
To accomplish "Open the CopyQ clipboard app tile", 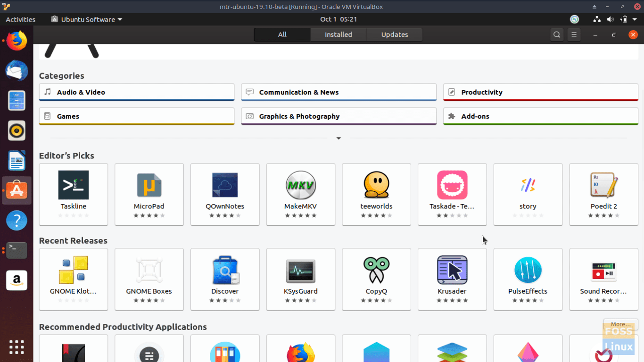I will pyautogui.click(x=376, y=279).
